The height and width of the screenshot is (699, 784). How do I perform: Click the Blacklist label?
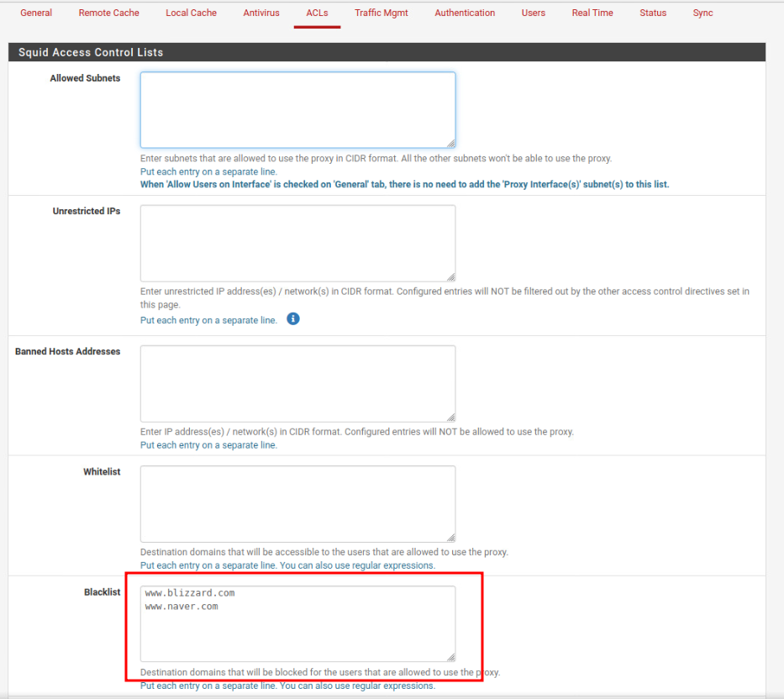[x=102, y=592]
